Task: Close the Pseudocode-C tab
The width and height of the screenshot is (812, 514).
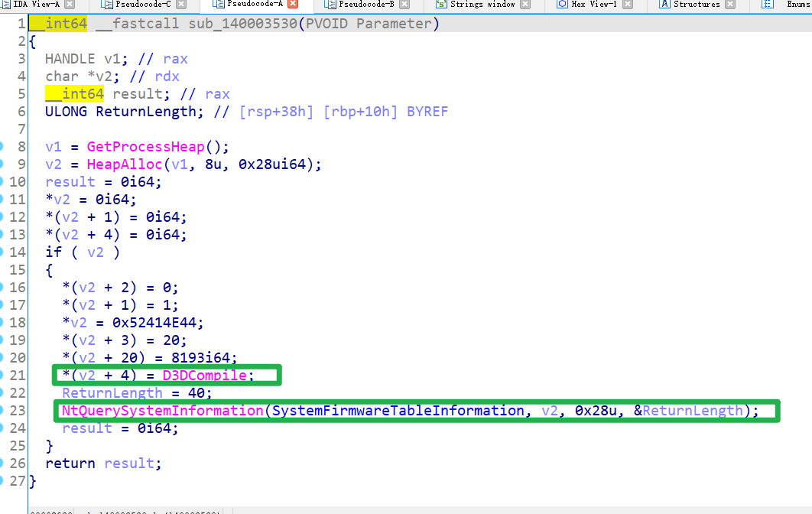Action: 181,4
